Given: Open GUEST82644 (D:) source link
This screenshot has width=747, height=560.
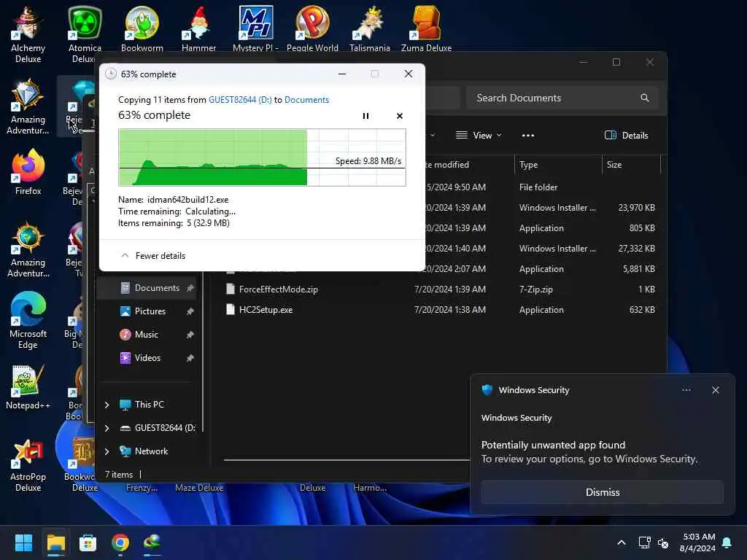Looking at the screenshot, I should 240,99.
